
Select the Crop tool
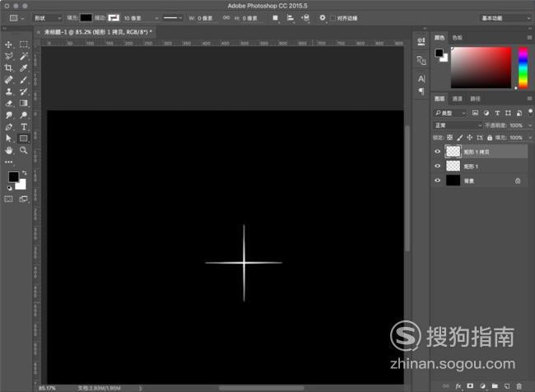8,68
